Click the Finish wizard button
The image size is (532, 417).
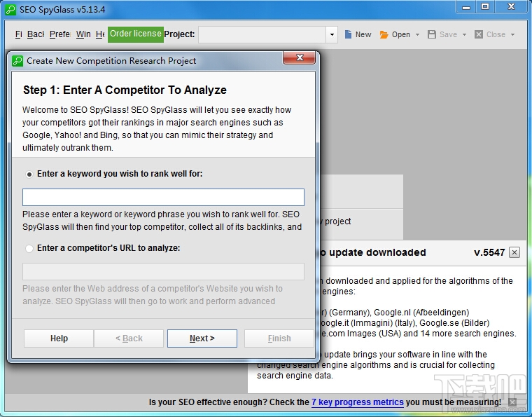279,339
